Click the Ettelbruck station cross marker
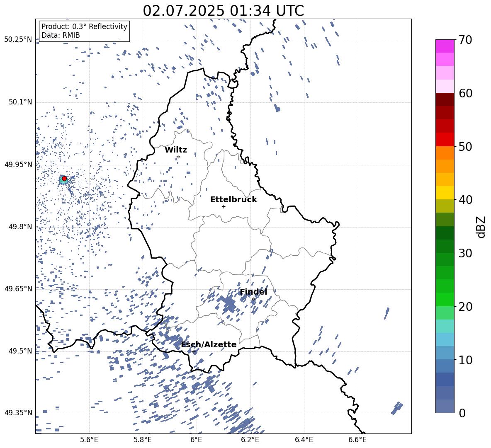The width and height of the screenshot is (491, 448). click(x=224, y=206)
